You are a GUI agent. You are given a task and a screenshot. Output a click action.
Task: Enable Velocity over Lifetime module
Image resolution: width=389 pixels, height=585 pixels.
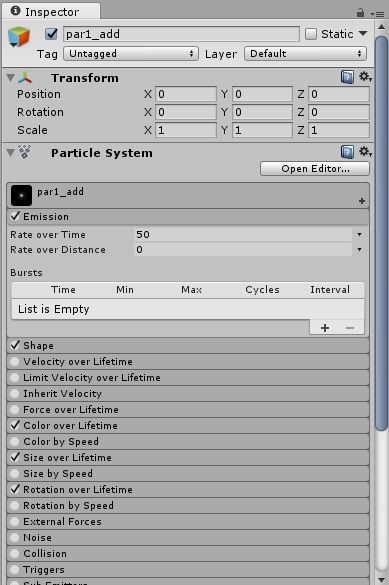15,362
